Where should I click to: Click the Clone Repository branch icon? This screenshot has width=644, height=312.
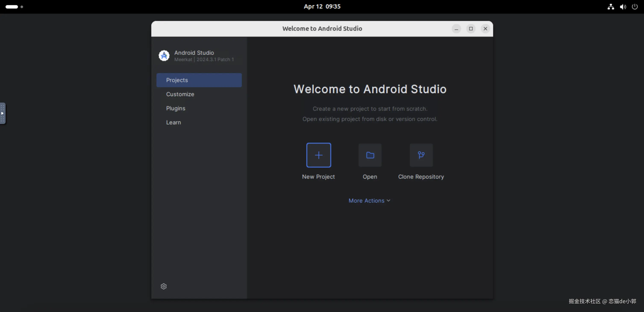coord(421,155)
